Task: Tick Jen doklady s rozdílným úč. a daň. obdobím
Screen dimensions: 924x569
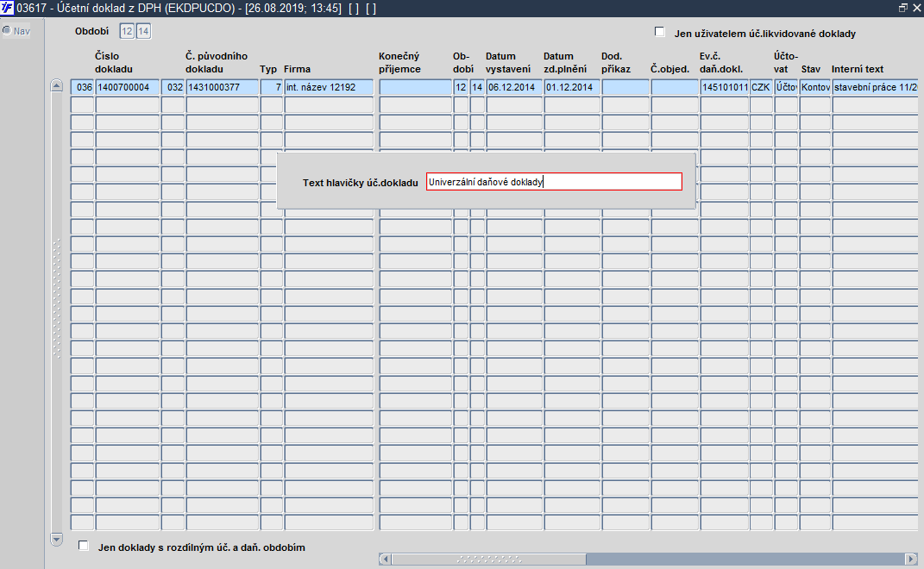Action: click(x=83, y=546)
